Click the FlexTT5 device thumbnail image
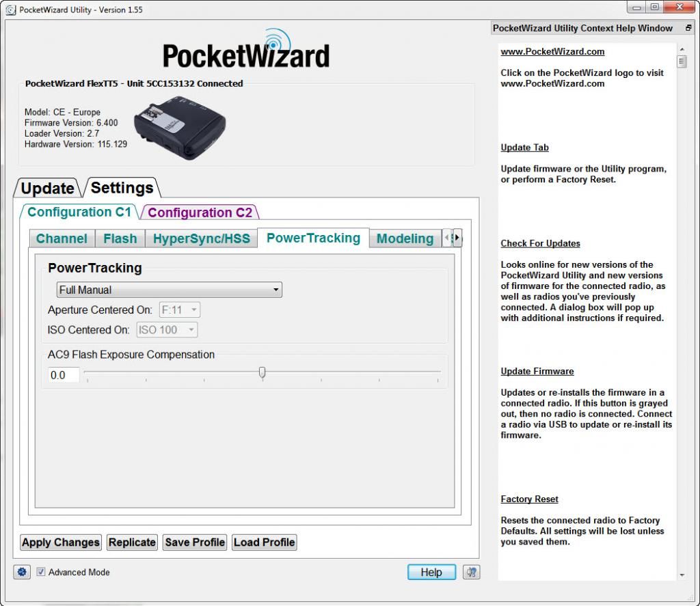Screen dimensions: 700x606 point(180,128)
